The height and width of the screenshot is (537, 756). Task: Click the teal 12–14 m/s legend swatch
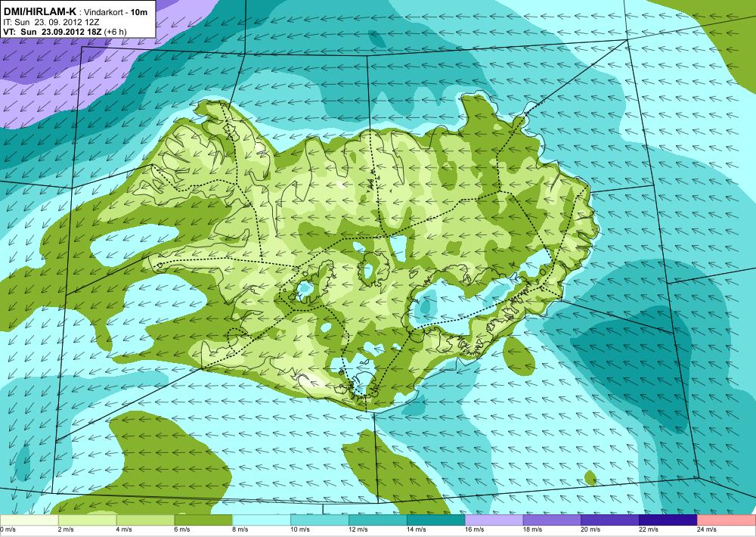[377, 520]
